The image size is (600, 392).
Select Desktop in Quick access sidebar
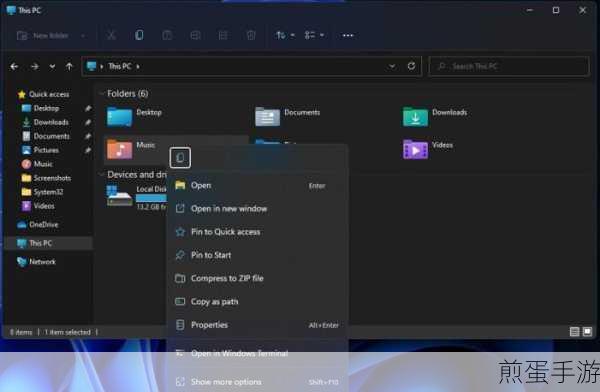pos(46,108)
